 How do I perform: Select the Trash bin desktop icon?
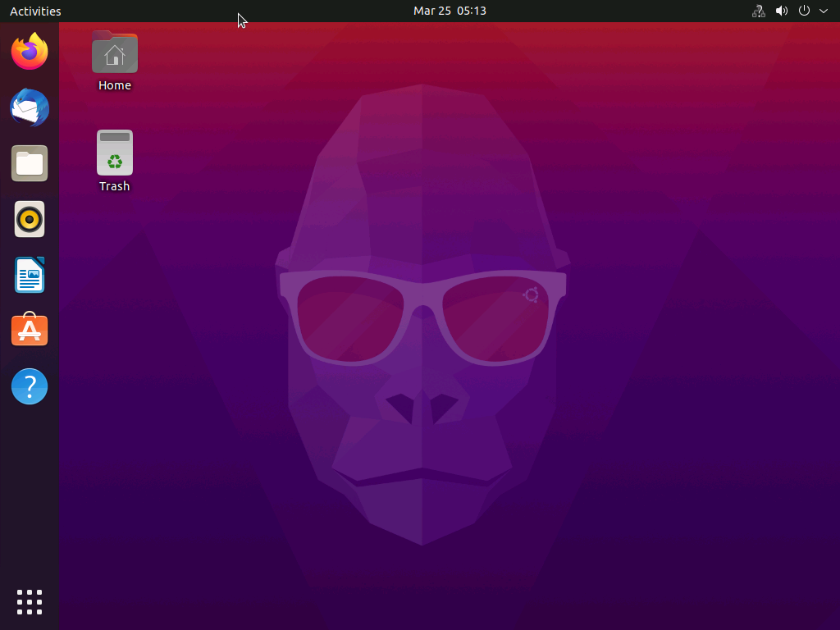coord(115,153)
